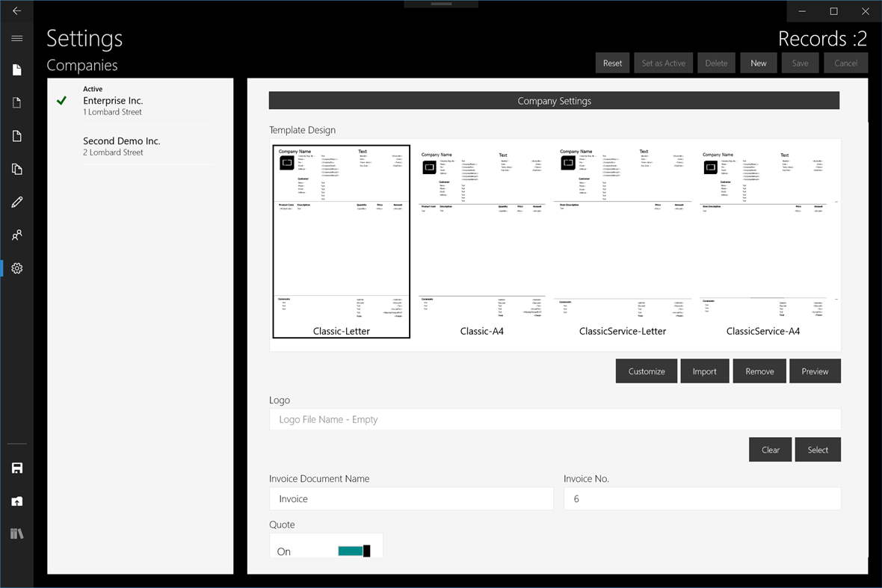Select the pencil edit icon in sidebar
The image size is (882, 588).
pyautogui.click(x=16, y=202)
